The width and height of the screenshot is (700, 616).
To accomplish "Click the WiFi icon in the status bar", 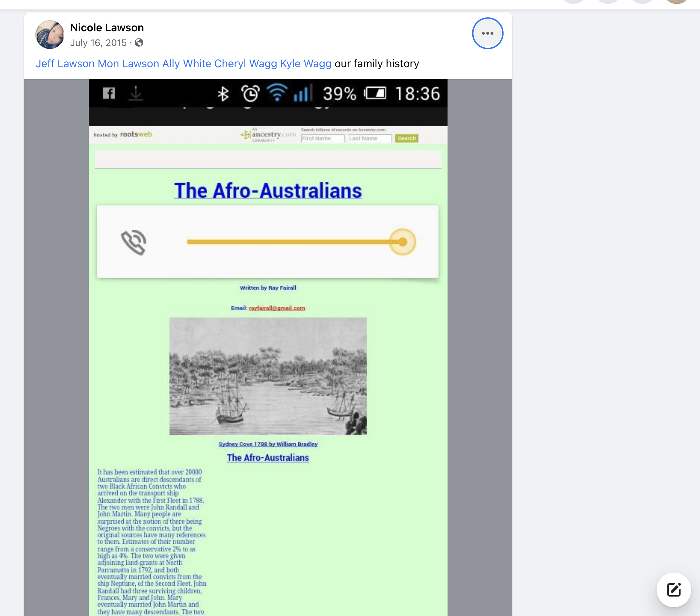I will pyautogui.click(x=277, y=93).
